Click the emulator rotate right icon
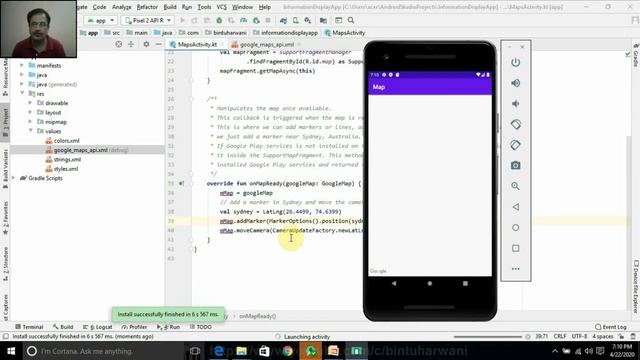 516,145
